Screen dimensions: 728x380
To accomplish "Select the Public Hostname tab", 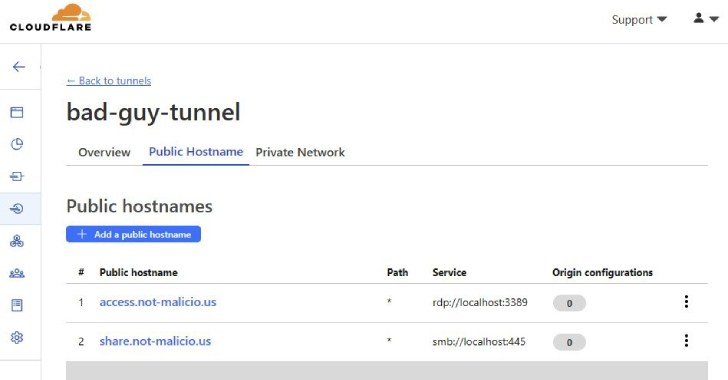I will pyautogui.click(x=196, y=152).
